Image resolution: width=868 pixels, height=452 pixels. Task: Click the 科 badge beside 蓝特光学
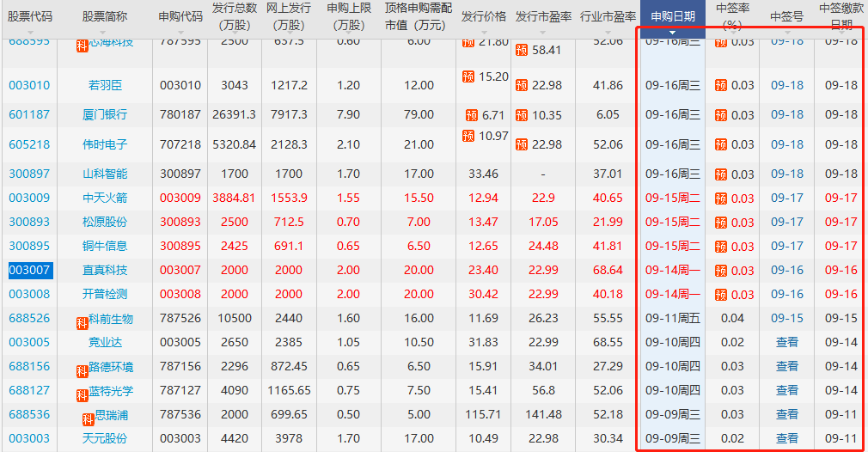(x=82, y=395)
